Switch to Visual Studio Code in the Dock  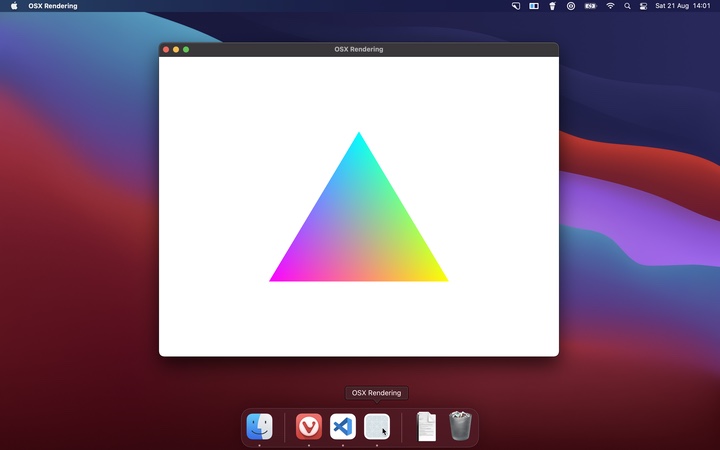point(343,427)
